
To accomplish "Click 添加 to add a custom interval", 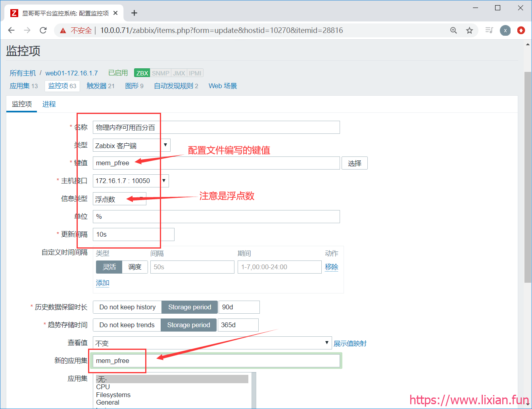I will (x=103, y=283).
